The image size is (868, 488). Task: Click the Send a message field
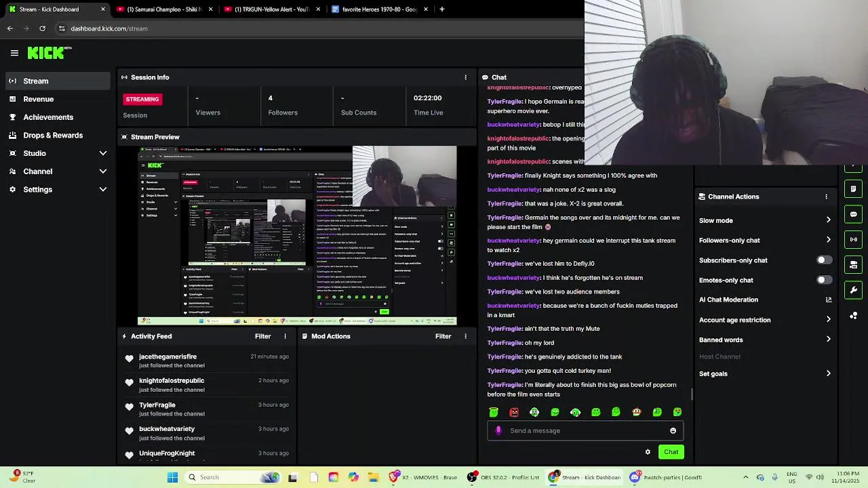click(x=585, y=430)
